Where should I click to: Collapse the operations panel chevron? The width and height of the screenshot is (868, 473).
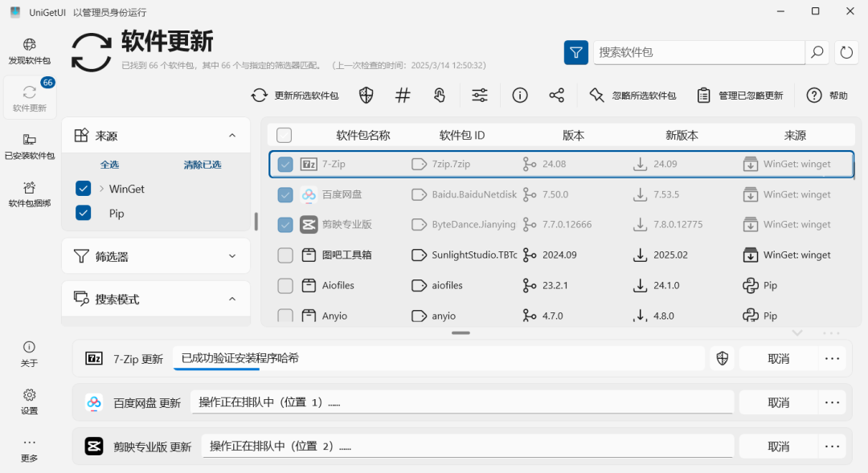(797, 333)
